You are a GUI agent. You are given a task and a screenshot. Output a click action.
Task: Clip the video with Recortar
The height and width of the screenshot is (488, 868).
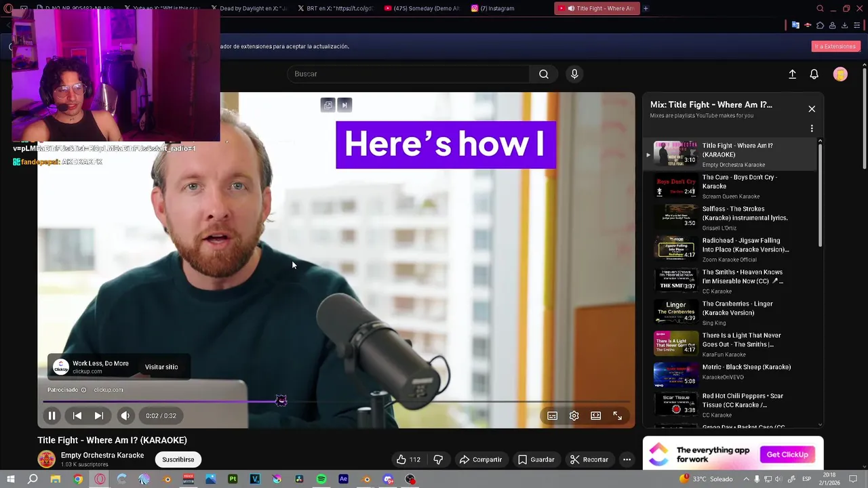(x=589, y=460)
